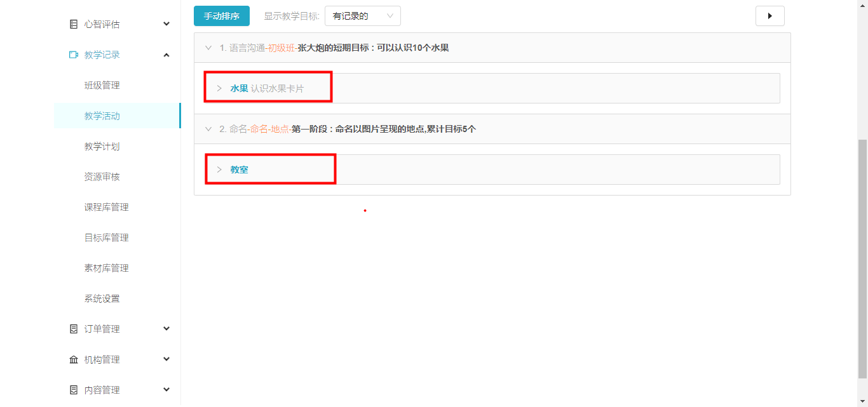Expand the 机构管理 menu chevron
868x407 pixels.
(x=166, y=359)
